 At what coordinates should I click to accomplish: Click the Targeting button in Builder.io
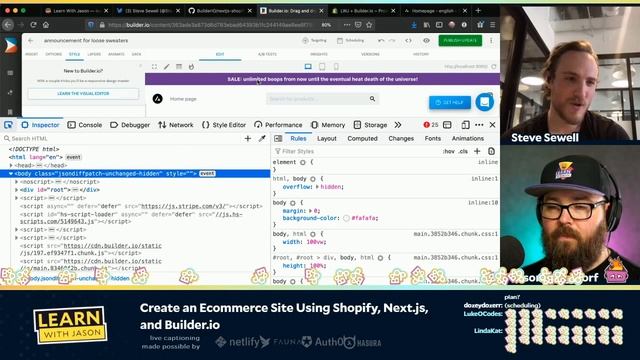click(315, 40)
